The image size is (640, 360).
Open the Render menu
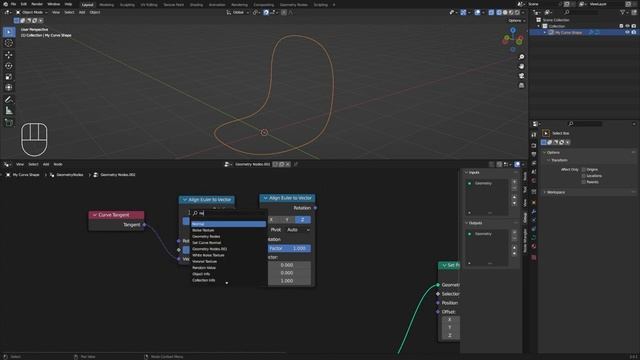37,4
